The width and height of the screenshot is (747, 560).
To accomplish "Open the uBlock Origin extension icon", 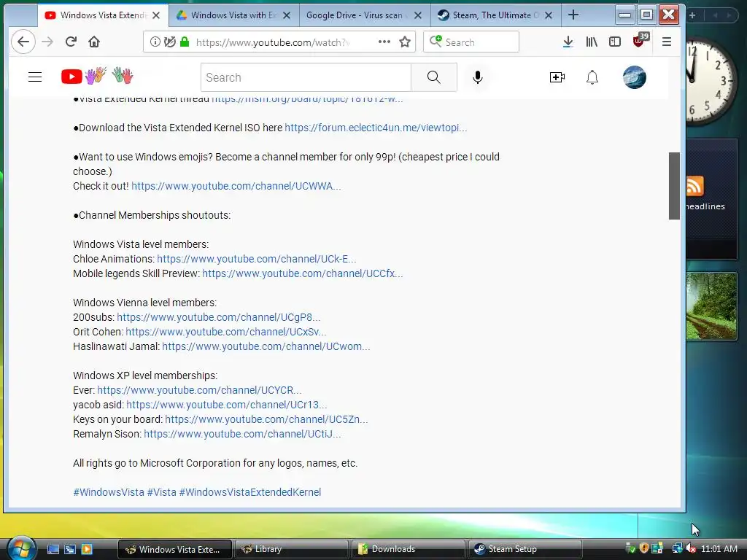I will [640, 41].
